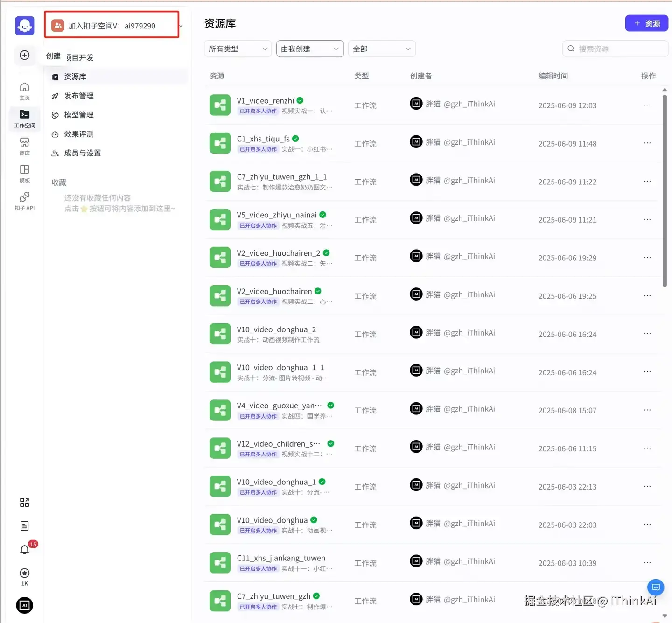Viewport: 672px width, 623px height.
Task: Click the 类型 column header
Action: point(362,76)
